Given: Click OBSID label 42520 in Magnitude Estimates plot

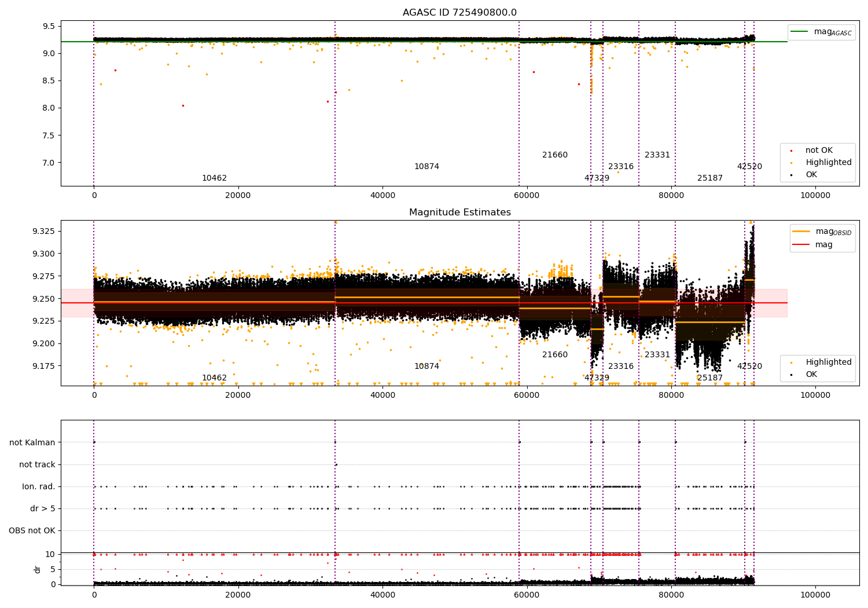Looking at the screenshot, I should (x=749, y=367).
